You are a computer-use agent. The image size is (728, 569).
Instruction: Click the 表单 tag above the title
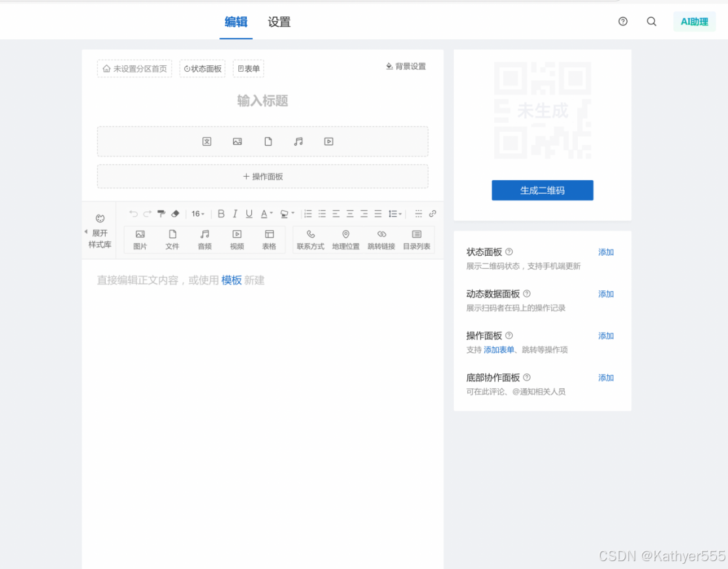pyautogui.click(x=248, y=69)
